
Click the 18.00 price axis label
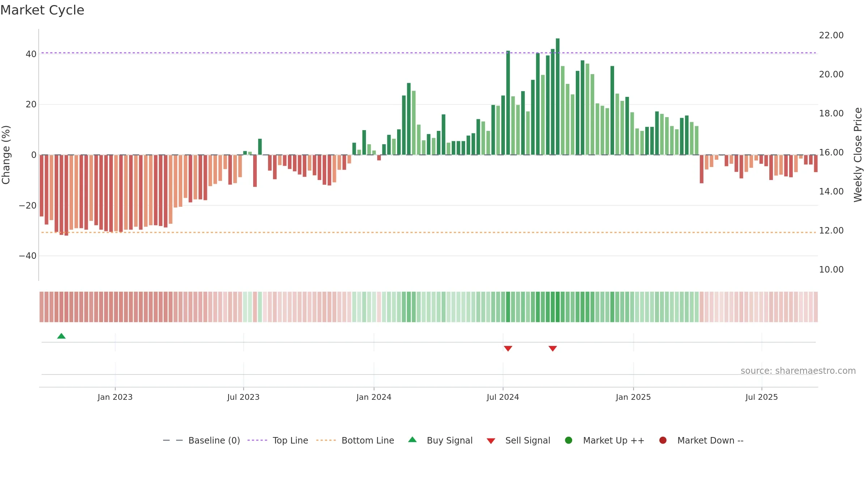(x=831, y=114)
